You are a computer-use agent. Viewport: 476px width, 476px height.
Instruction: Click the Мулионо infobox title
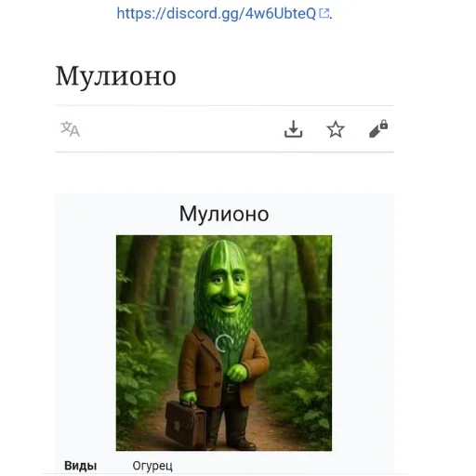point(224,214)
